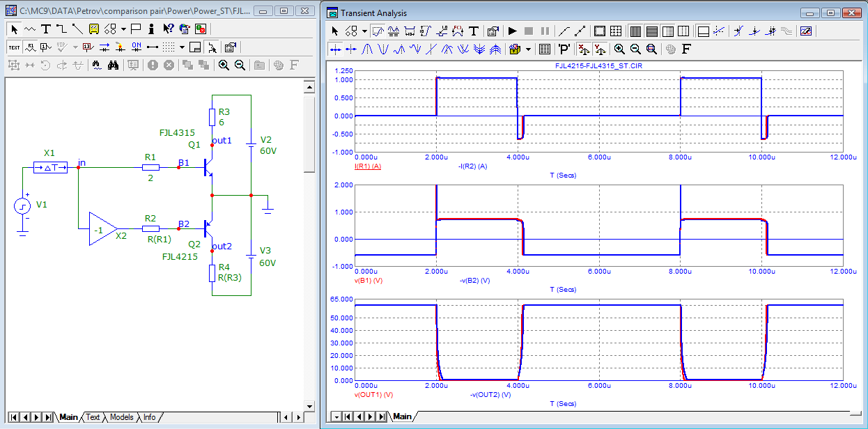Move cursor to Valley icon
Viewport: 868px width, 429px height.
pos(383,49)
